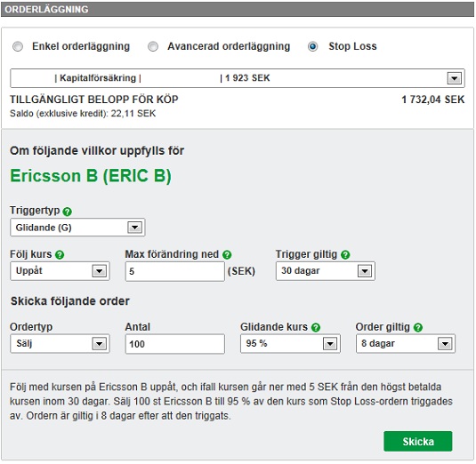Expand the Trigger giltig 30 dagar dropdown
This screenshot has height=464, width=476.
click(326, 271)
